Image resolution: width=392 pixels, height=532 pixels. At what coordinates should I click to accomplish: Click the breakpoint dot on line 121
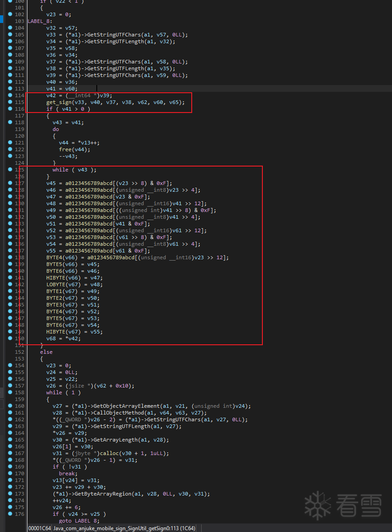(10, 143)
